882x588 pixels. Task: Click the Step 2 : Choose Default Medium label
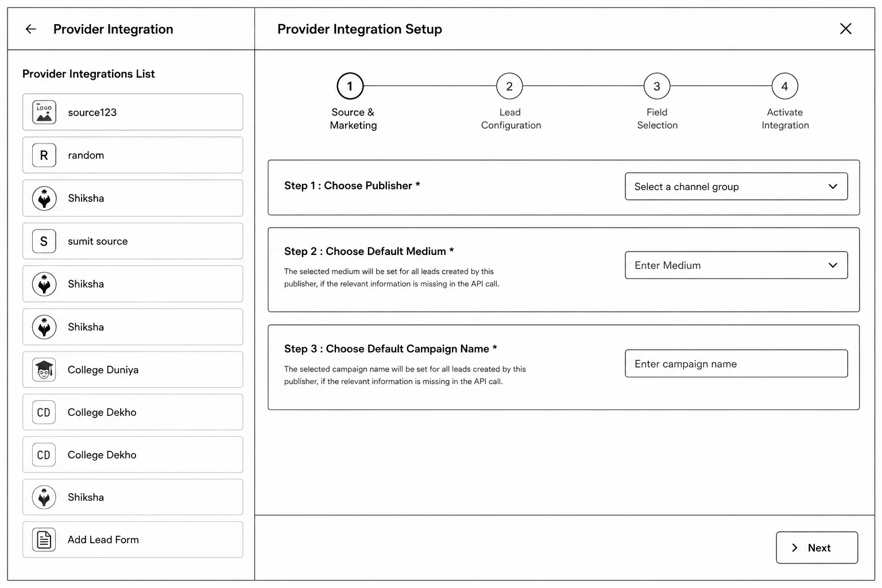[369, 251]
